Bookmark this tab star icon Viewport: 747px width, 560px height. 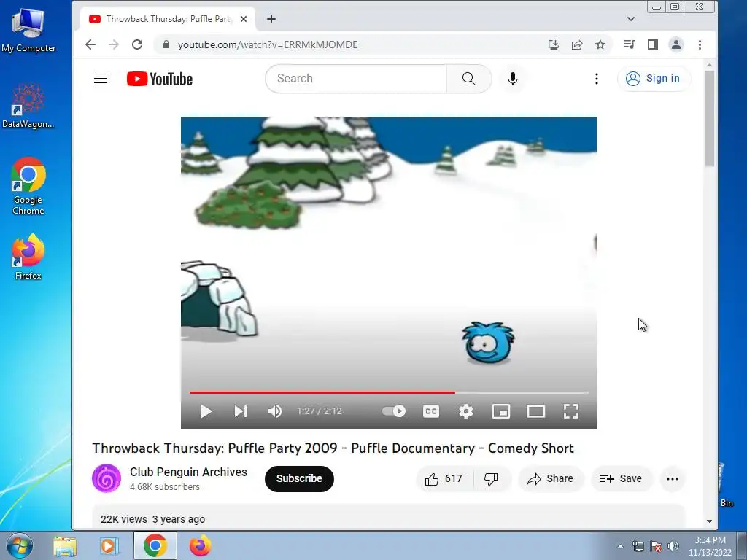tap(600, 44)
